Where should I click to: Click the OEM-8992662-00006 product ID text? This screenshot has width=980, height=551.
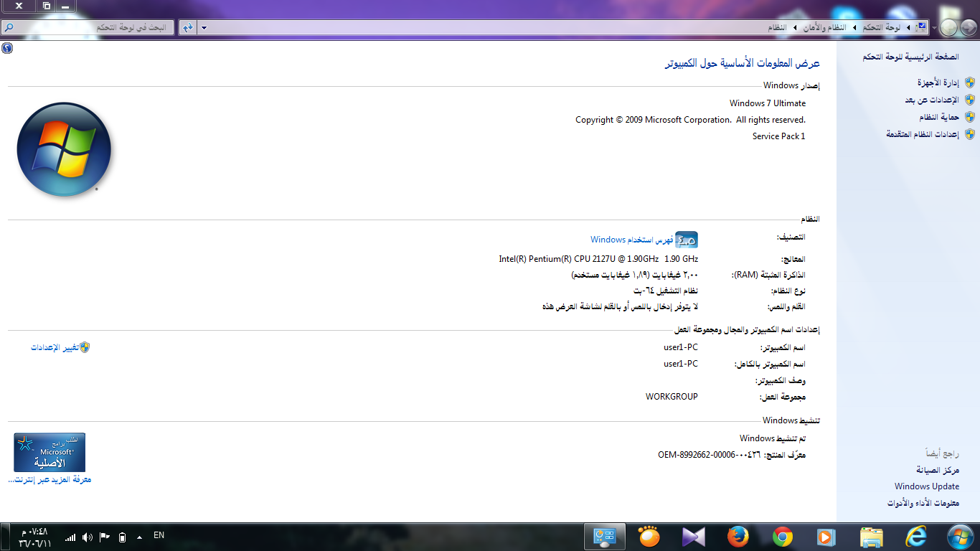coord(710,455)
